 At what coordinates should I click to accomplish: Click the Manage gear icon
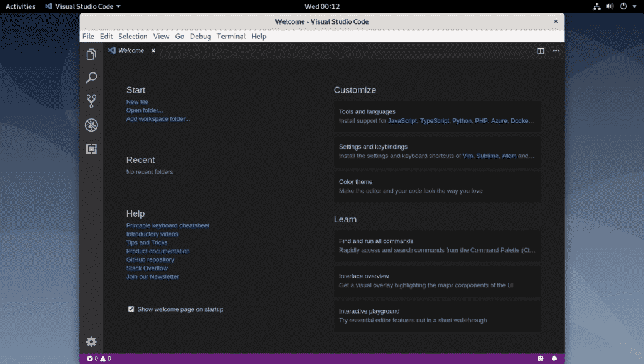91,341
